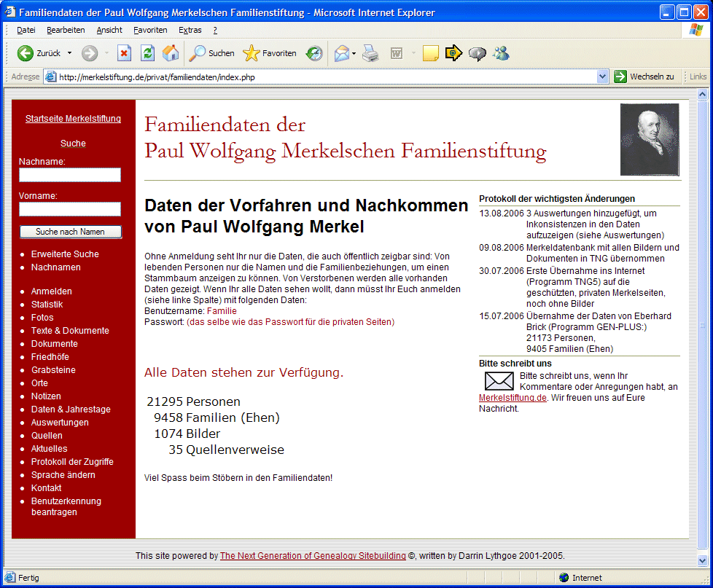Image resolution: width=713 pixels, height=588 pixels.
Task: Follow the 'Startseite Merkelstiftung' link
Action: click(73, 119)
